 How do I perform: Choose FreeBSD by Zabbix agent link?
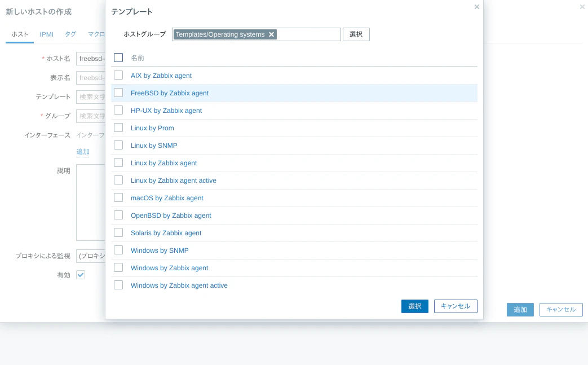pyautogui.click(x=170, y=93)
